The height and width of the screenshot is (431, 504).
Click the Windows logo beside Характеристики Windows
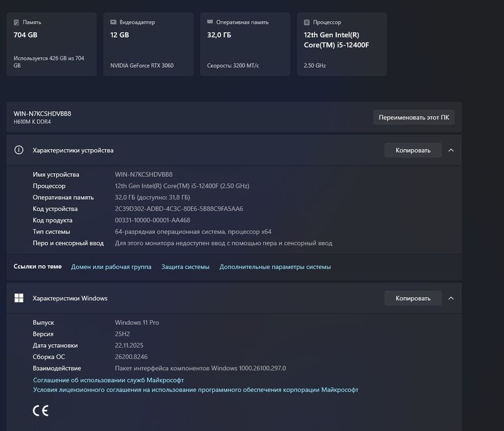point(19,298)
